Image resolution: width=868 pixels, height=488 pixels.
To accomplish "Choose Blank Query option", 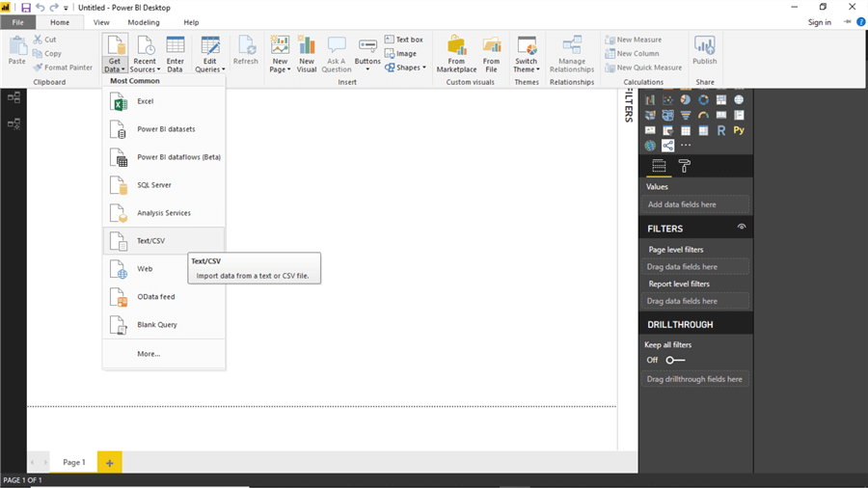I will coord(164,325).
